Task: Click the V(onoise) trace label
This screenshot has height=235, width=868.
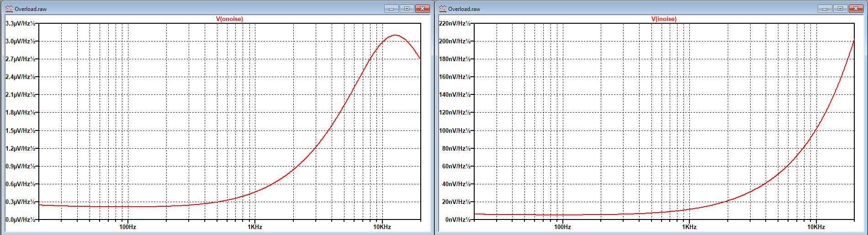Action: point(229,19)
